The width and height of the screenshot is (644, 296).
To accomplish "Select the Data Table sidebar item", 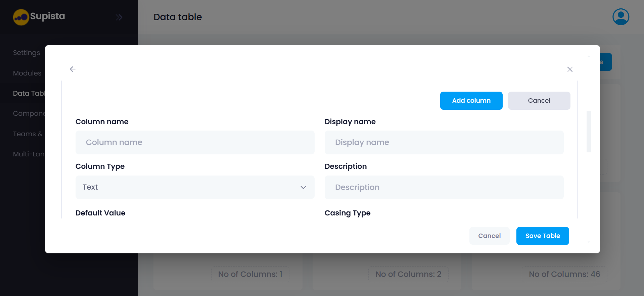I will coord(29,93).
